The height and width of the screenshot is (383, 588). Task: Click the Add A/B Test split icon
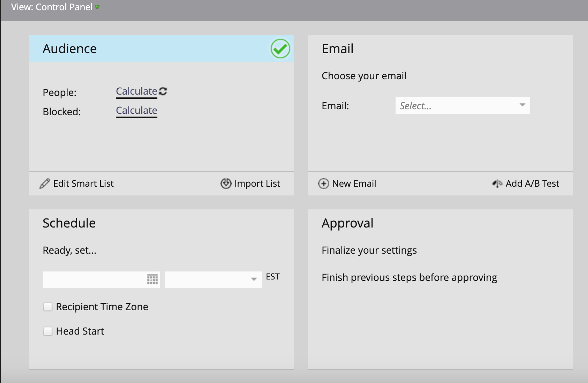coord(497,184)
